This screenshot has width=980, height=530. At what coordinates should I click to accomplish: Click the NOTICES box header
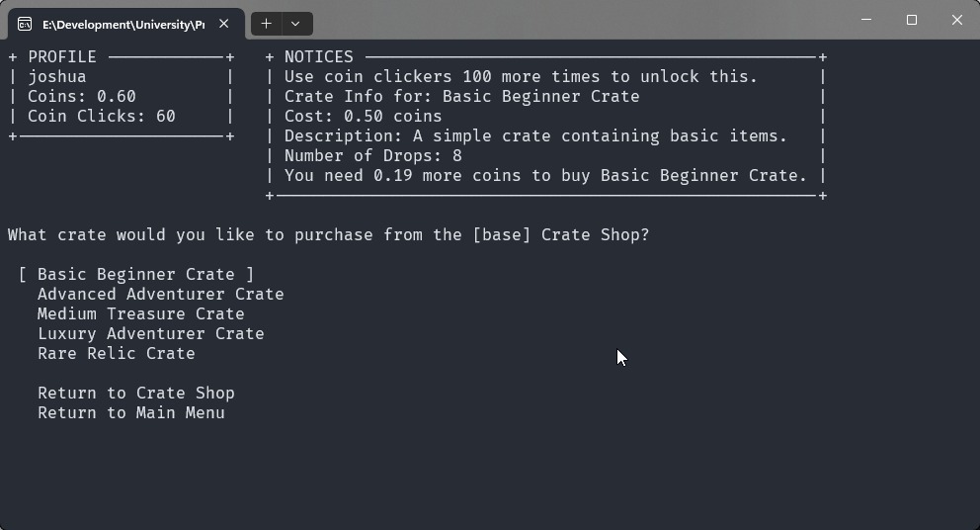click(318, 56)
